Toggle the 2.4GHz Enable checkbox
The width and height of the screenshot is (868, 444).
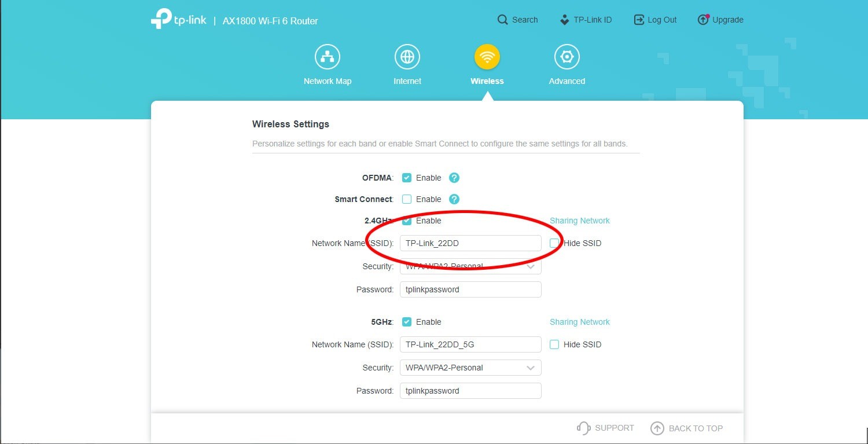click(x=407, y=221)
